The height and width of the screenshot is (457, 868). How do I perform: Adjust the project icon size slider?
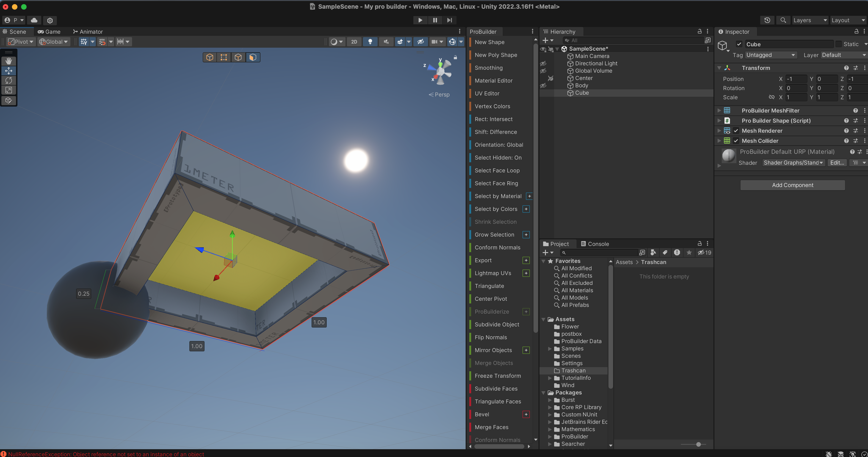(699, 444)
